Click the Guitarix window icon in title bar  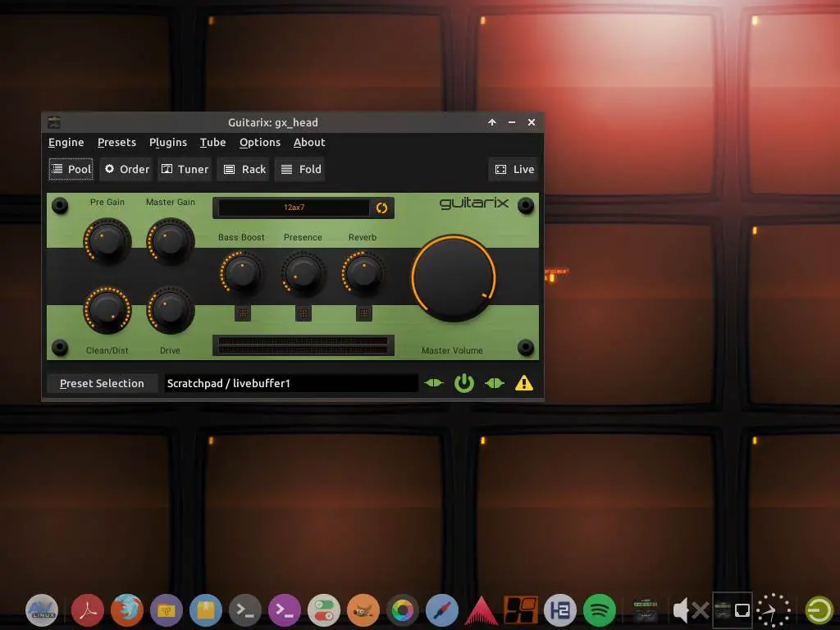pyautogui.click(x=54, y=122)
